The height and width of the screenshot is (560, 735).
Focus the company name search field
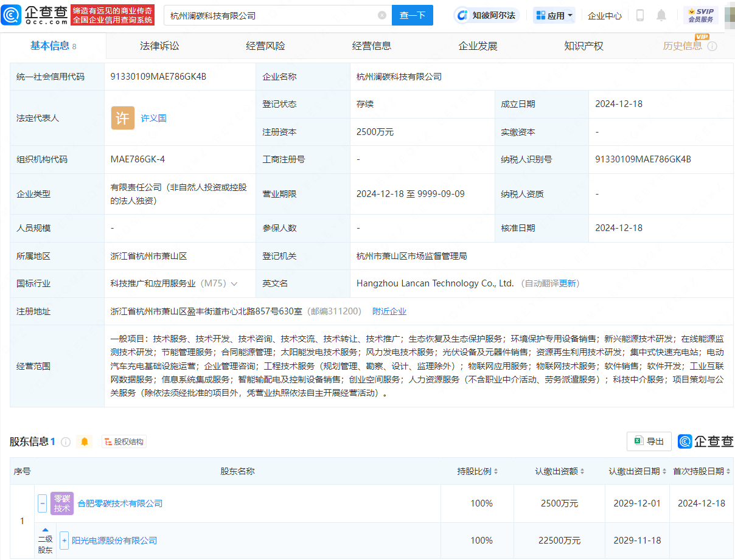271,15
